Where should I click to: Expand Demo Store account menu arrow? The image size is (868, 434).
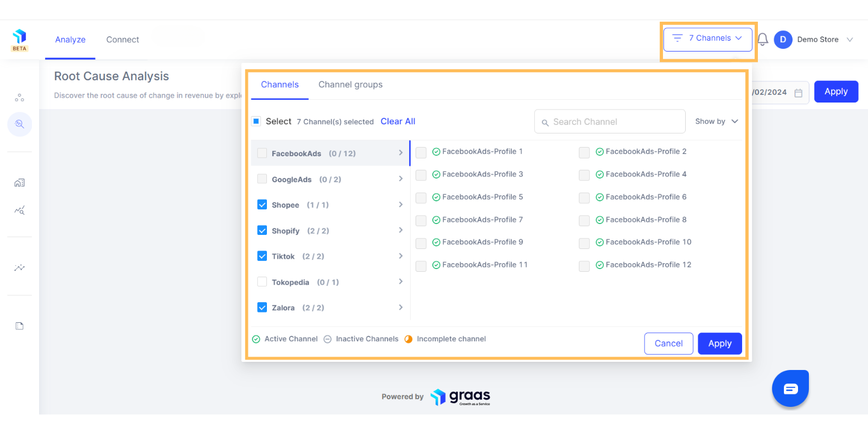(850, 40)
